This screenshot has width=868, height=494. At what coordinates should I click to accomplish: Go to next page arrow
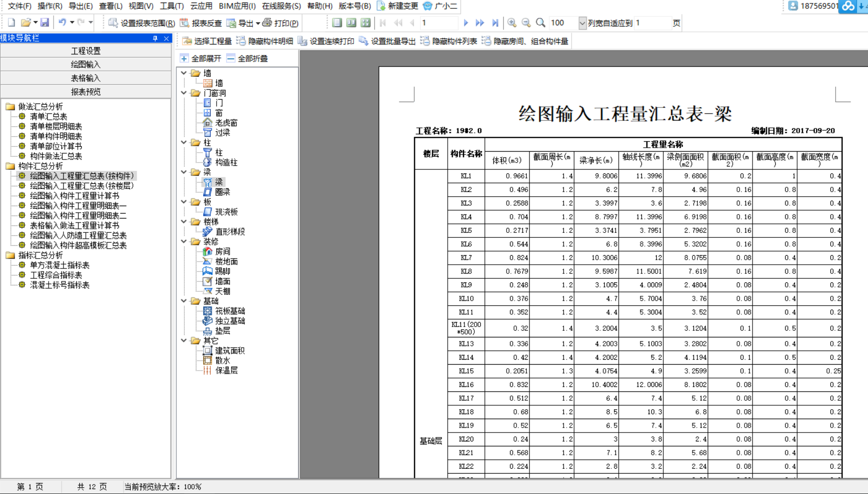point(465,23)
